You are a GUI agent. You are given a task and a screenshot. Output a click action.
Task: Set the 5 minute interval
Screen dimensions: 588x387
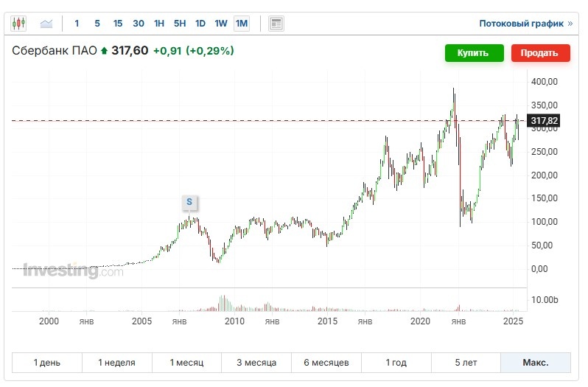(97, 24)
